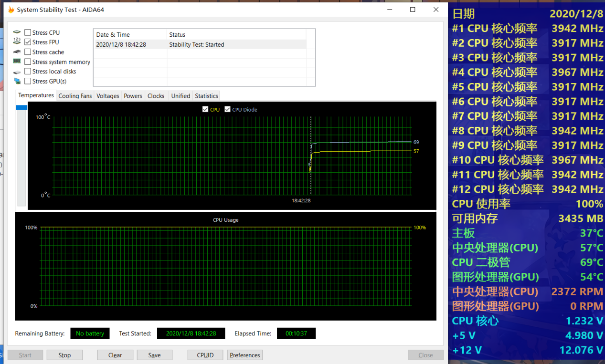Enable the Stress CPU checkbox

click(28, 32)
